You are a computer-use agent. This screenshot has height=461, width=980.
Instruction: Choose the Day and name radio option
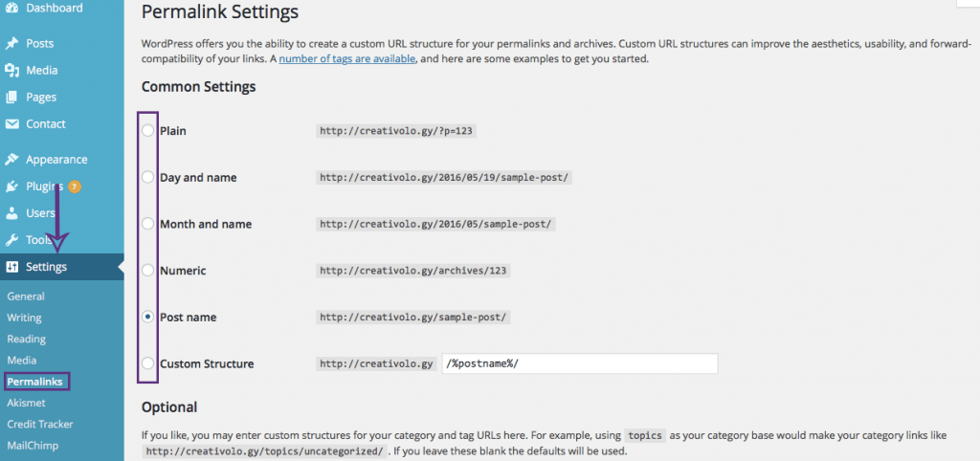point(147,177)
